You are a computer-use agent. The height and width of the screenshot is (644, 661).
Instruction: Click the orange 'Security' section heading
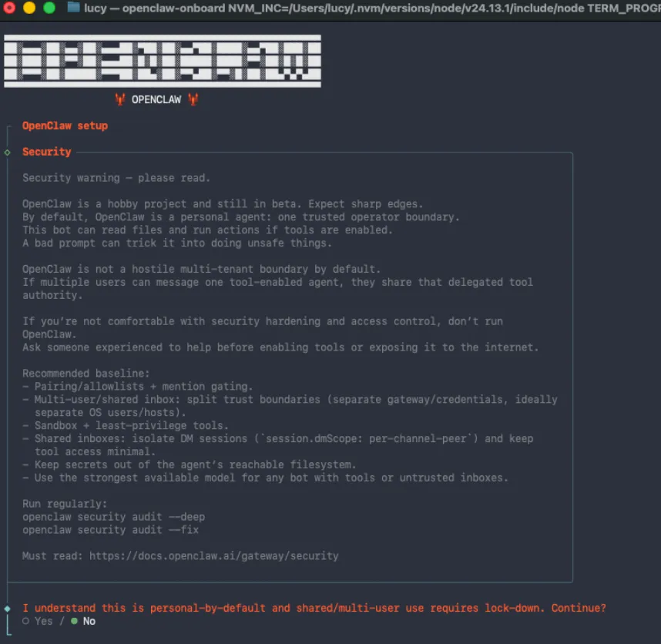pos(46,152)
